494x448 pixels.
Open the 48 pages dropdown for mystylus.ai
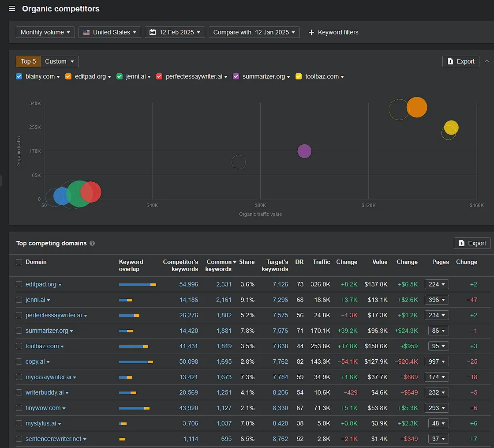(438, 423)
